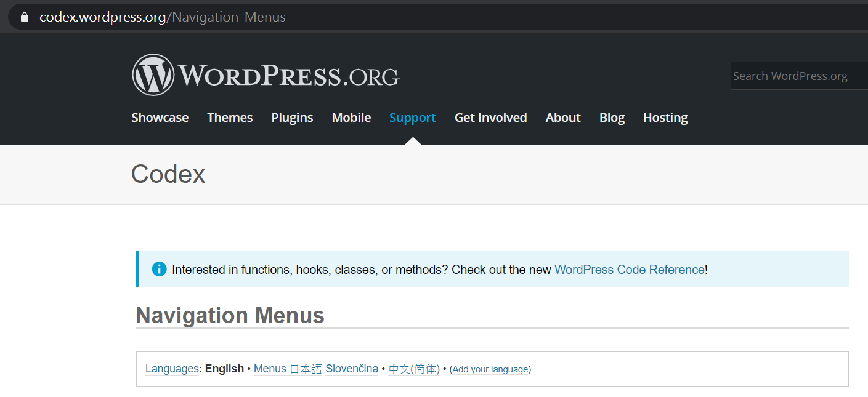Click the browser address bar URL
The width and height of the screenshot is (868, 397).
coord(163,17)
